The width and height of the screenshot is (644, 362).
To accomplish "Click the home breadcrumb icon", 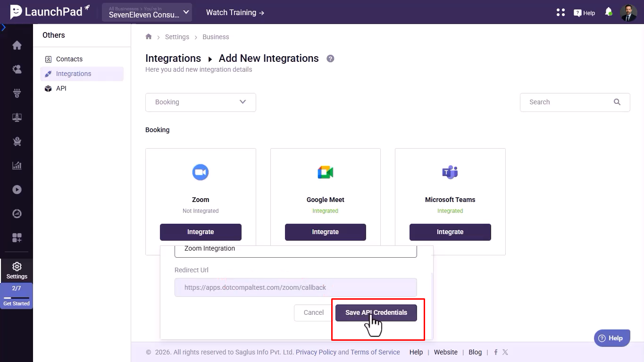I will pyautogui.click(x=149, y=37).
